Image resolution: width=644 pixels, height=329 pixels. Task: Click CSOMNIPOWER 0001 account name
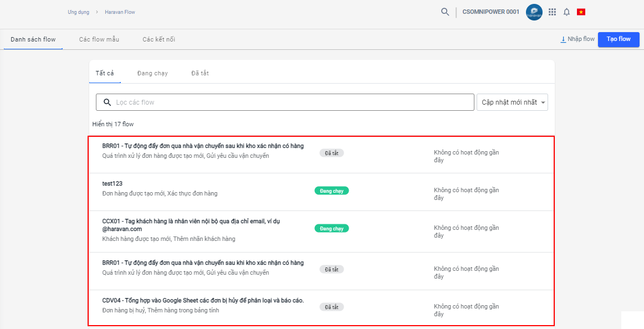pyautogui.click(x=491, y=12)
